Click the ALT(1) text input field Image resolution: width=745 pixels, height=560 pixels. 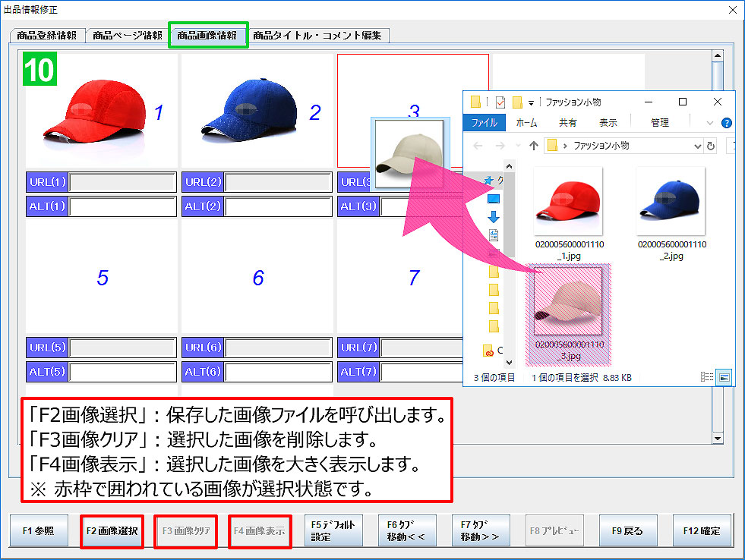point(123,206)
